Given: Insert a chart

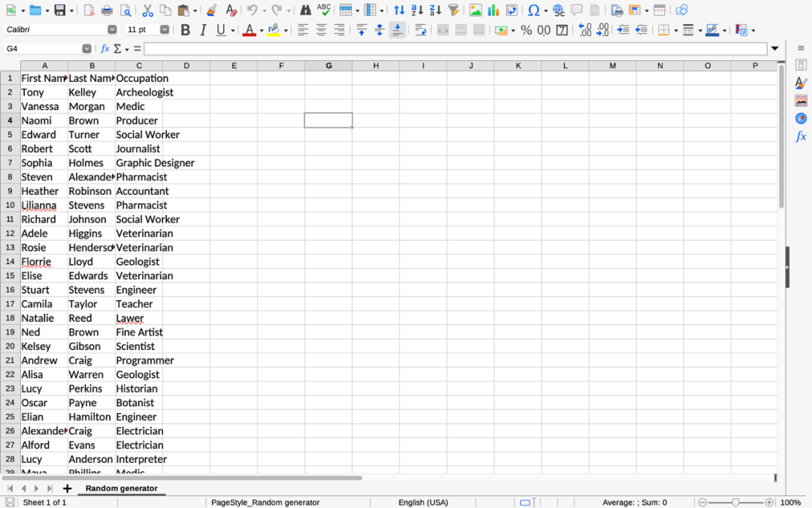Looking at the screenshot, I should point(493,10).
